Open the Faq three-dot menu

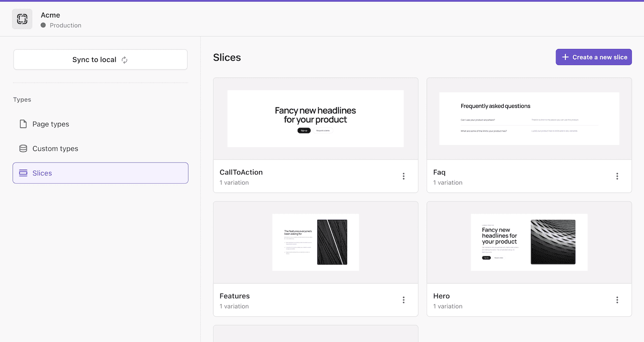pyautogui.click(x=617, y=176)
